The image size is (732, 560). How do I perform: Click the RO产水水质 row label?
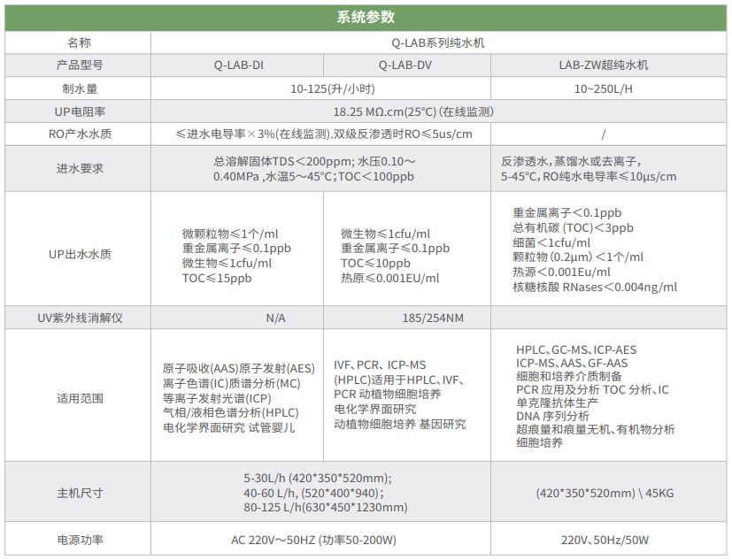point(79,134)
